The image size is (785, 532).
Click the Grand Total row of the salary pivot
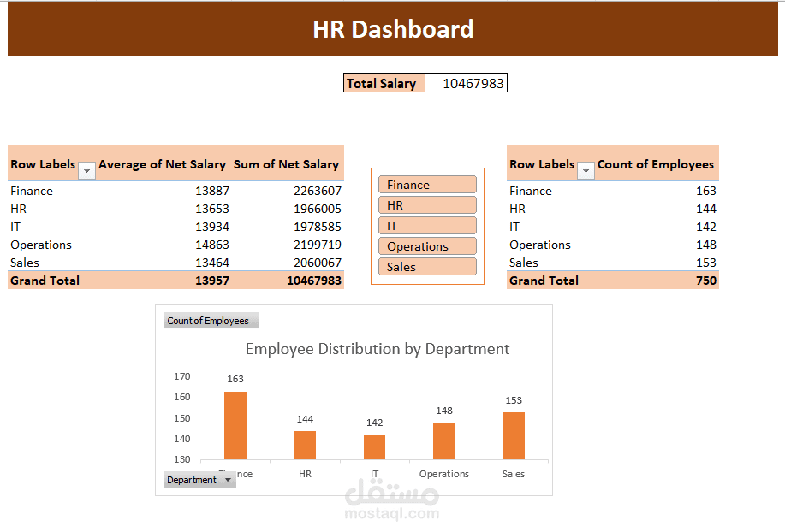(45, 280)
